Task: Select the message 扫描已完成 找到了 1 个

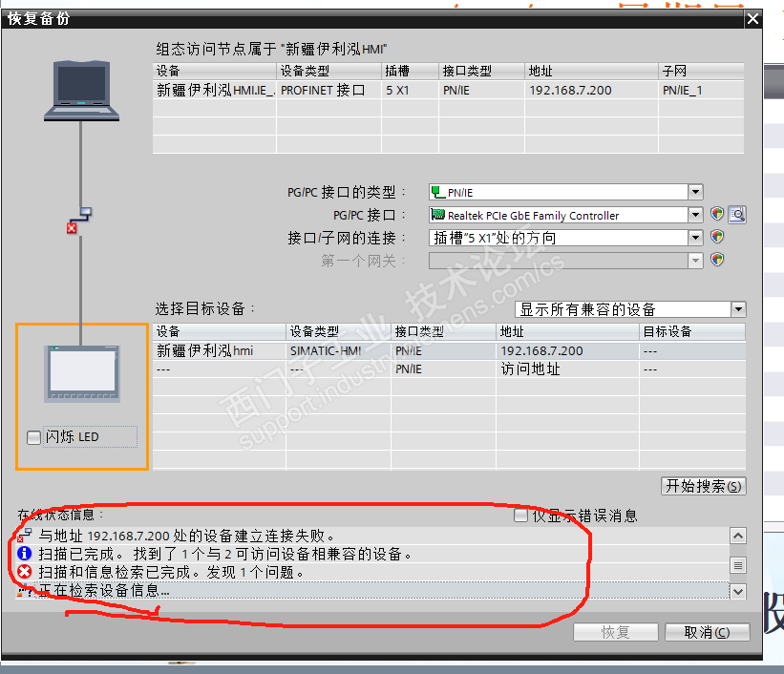Action: pos(372,554)
